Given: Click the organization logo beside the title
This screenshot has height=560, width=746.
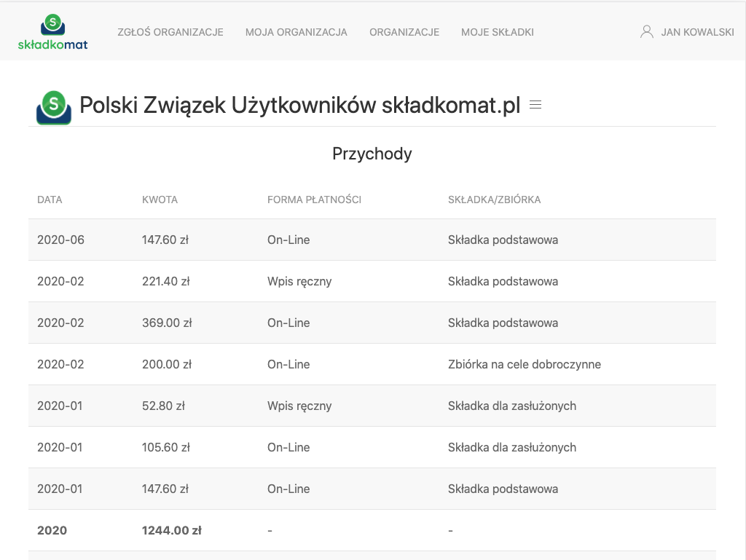Looking at the screenshot, I should click(x=54, y=108).
